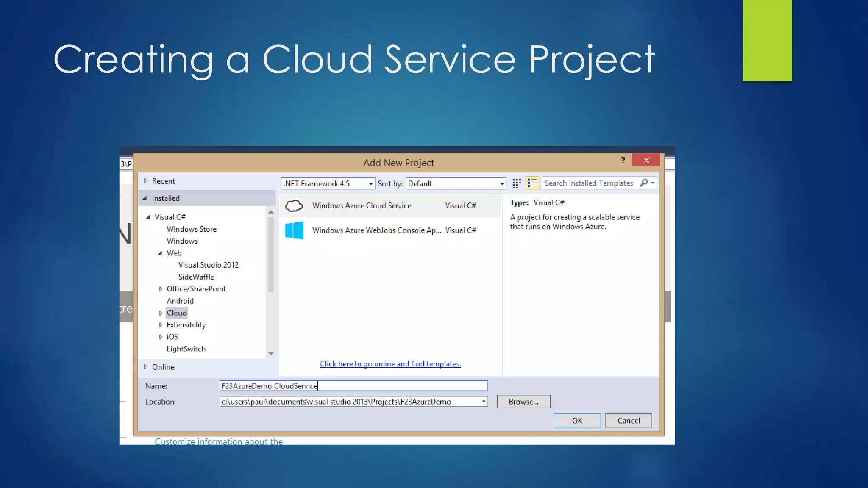Select LightSwitch in template tree

point(186,349)
